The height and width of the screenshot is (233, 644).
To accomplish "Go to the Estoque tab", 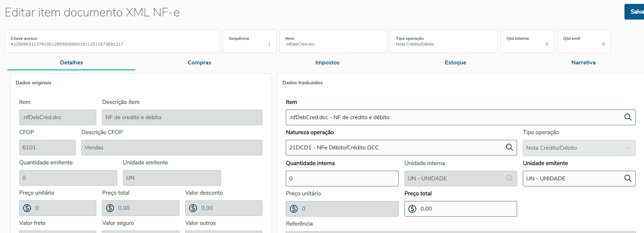I will (455, 63).
